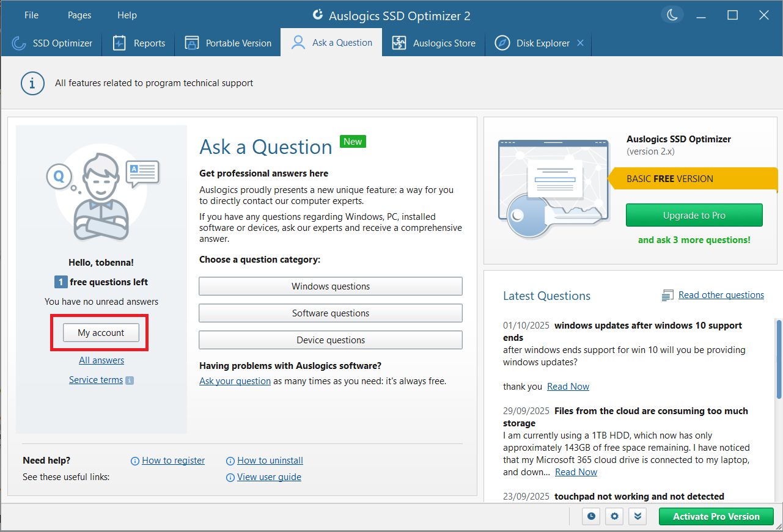Choose the Software questions category
Screen dimensions: 783x532
pos(331,313)
